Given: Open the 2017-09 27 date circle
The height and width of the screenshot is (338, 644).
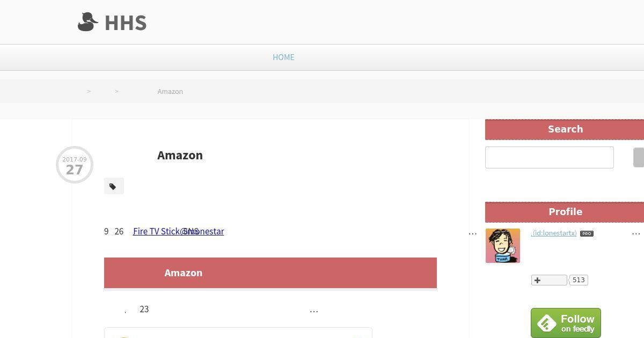Looking at the screenshot, I should 75,165.
